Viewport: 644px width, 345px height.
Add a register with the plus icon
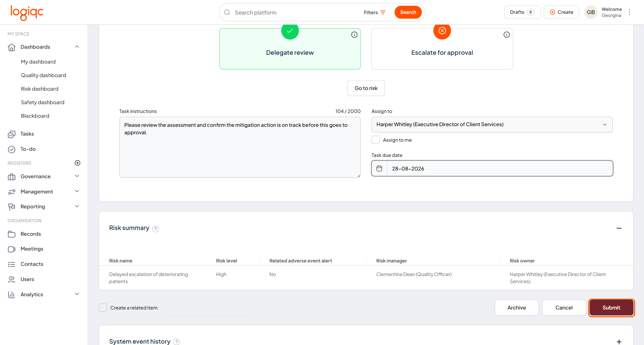(77, 163)
